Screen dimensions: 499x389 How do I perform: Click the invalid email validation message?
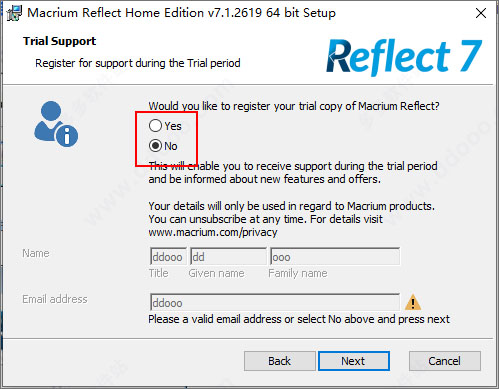299,319
